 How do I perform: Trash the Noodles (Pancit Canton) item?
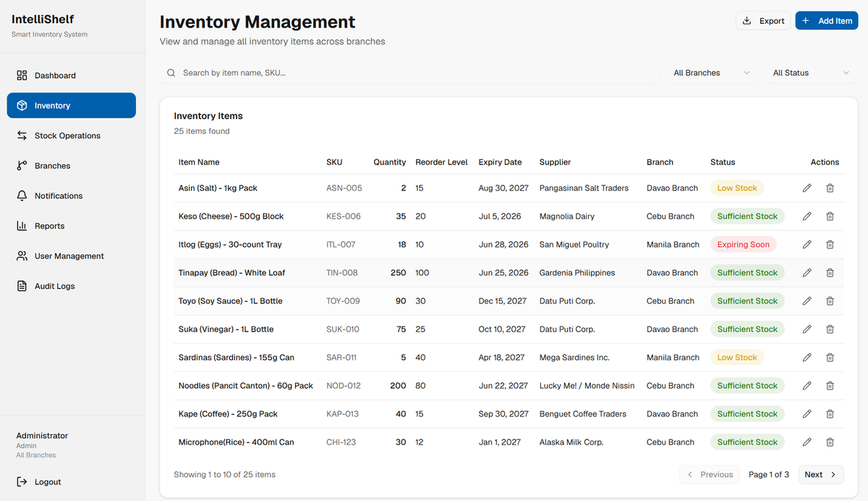click(830, 386)
